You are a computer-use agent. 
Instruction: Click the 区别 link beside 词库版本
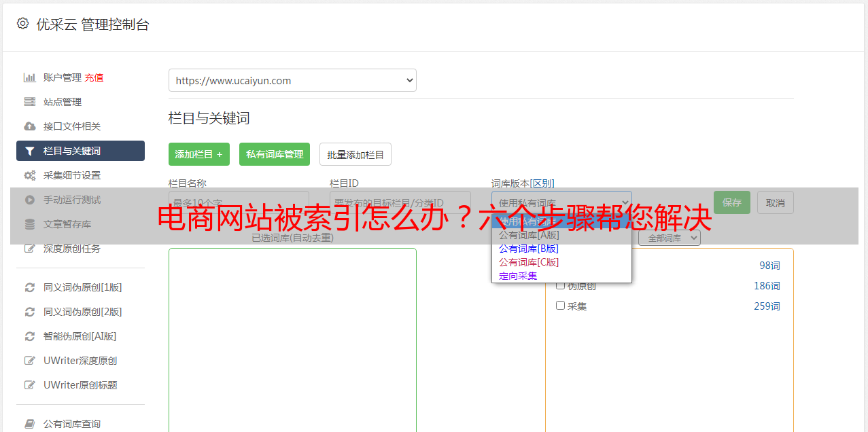(x=542, y=183)
